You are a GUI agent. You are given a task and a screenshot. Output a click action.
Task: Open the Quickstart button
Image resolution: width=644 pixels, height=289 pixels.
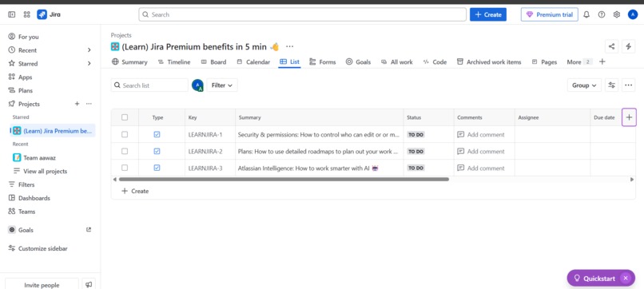pyautogui.click(x=595, y=278)
